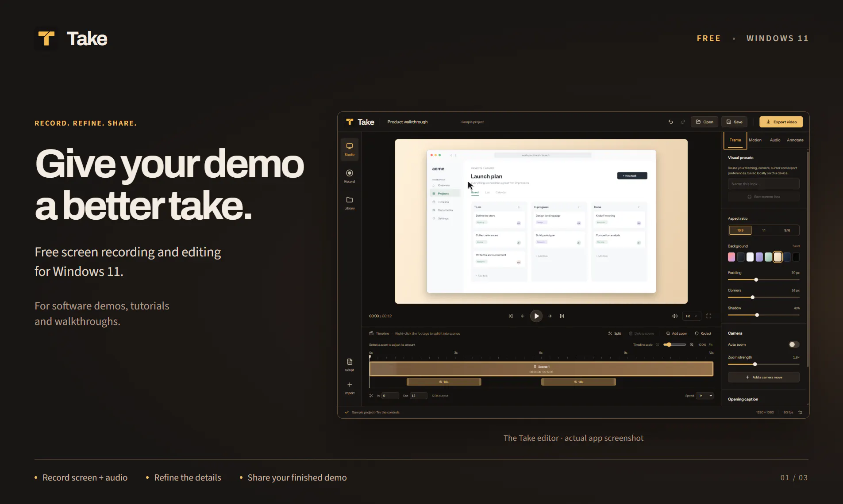Click the Name this look input

coord(764,184)
